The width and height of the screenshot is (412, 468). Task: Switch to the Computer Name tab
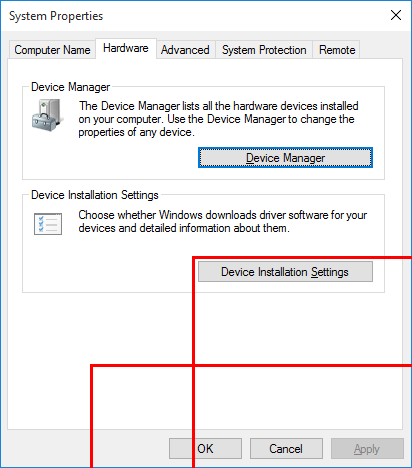[x=52, y=50]
